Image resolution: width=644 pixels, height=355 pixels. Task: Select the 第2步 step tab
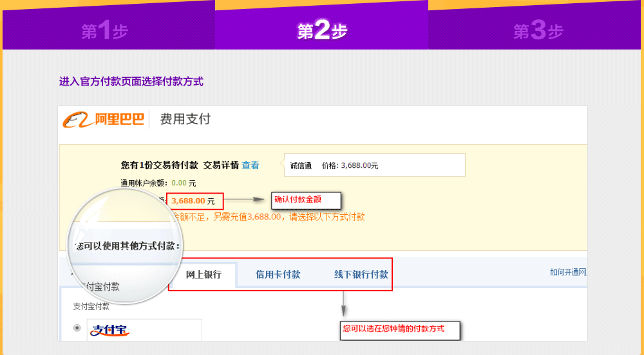point(322,31)
